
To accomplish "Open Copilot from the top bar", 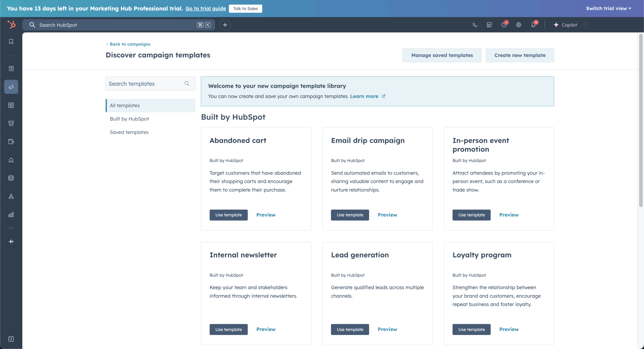I will 565,25.
